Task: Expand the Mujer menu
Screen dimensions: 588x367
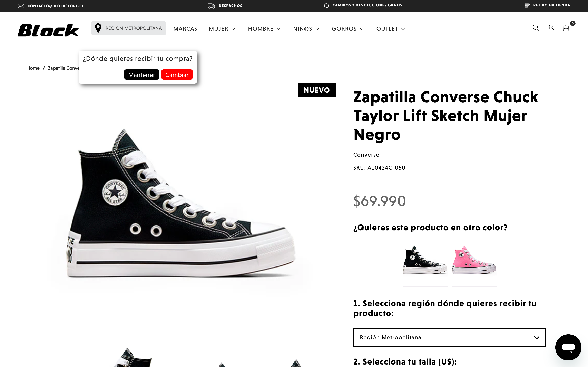Action: pyautogui.click(x=222, y=29)
